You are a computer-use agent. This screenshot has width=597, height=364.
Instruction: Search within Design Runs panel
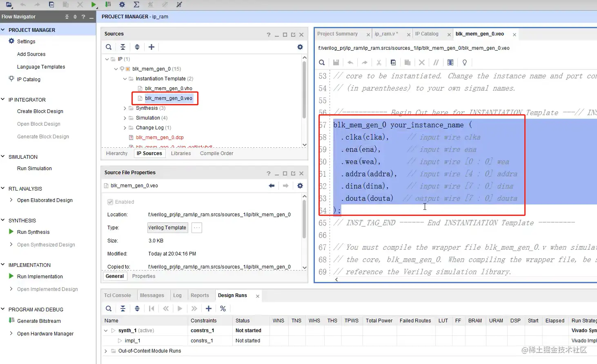[x=109, y=309]
